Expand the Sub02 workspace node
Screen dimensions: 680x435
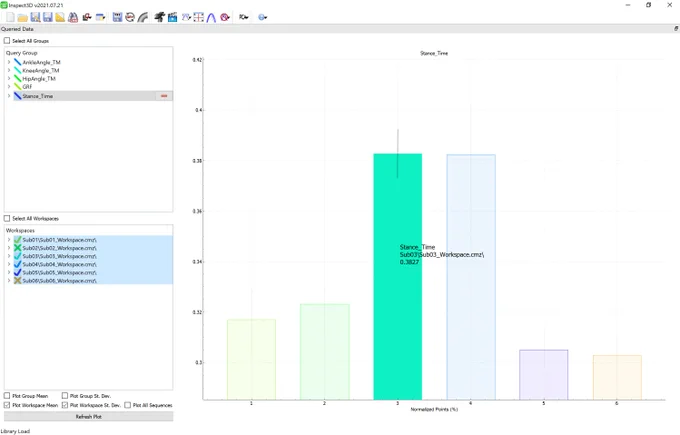[9, 248]
